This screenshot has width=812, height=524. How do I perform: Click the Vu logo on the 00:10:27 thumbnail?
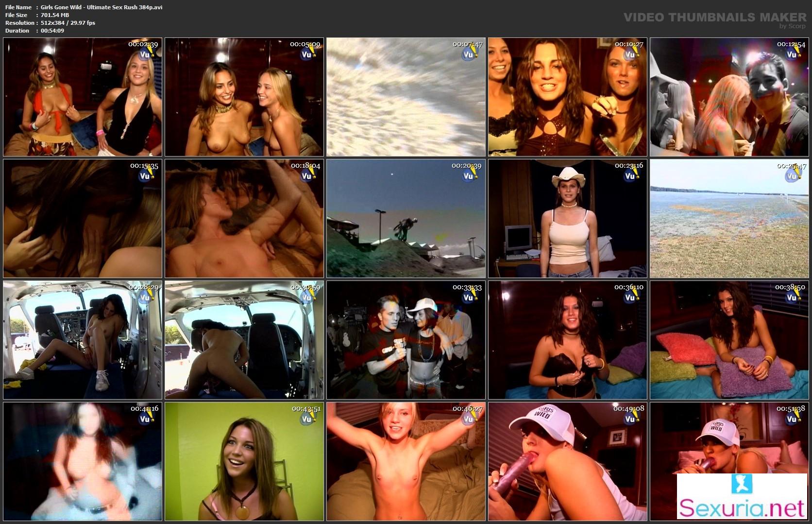pyautogui.click(x=630, y=54)
